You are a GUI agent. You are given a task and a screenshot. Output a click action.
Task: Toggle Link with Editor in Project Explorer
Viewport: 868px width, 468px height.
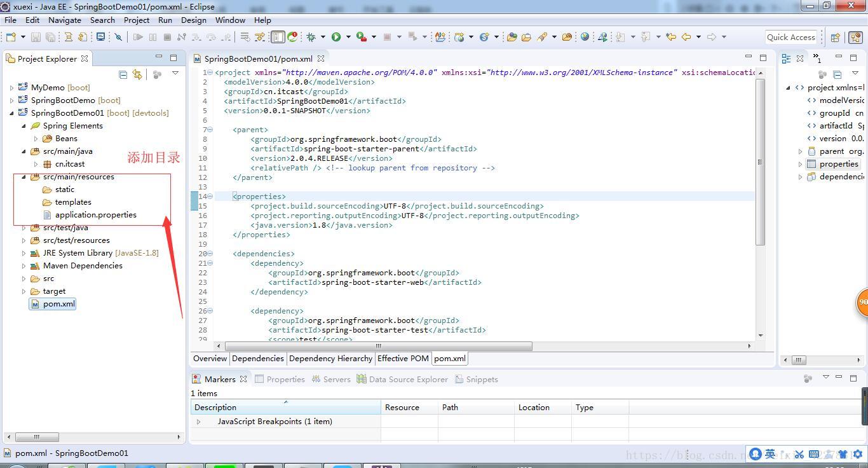coord(137,74)
